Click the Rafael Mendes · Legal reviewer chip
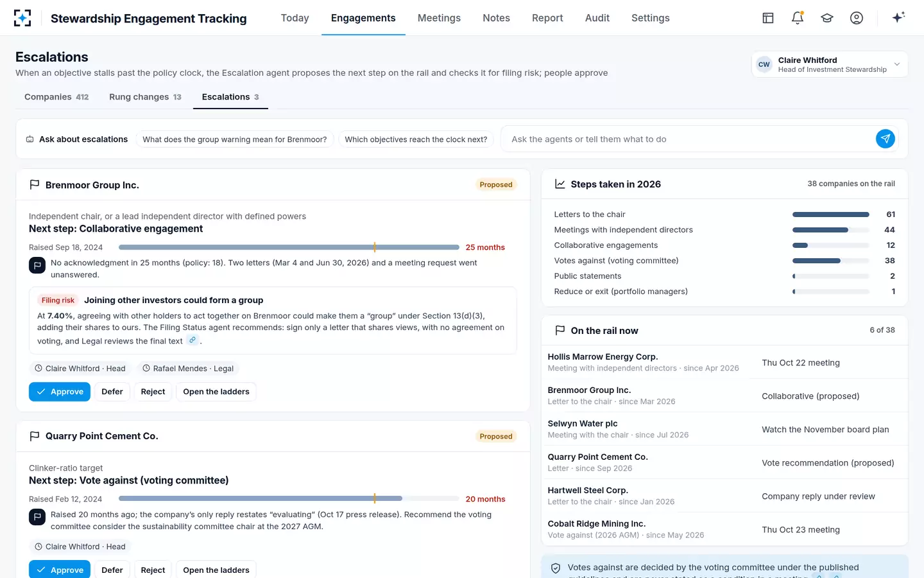Image resolution: width=924 pixels, height=578 pixels. (187, 369)
